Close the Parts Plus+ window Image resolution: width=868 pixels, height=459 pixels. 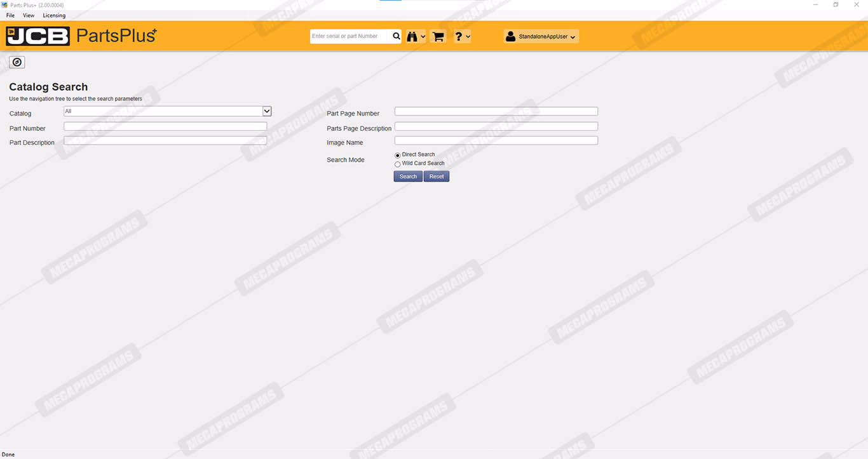pos(856,4)
